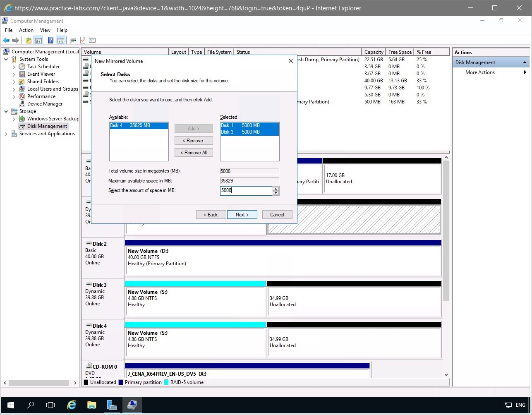
Task: Click the Remove All button
Action: tap(194, 153)
